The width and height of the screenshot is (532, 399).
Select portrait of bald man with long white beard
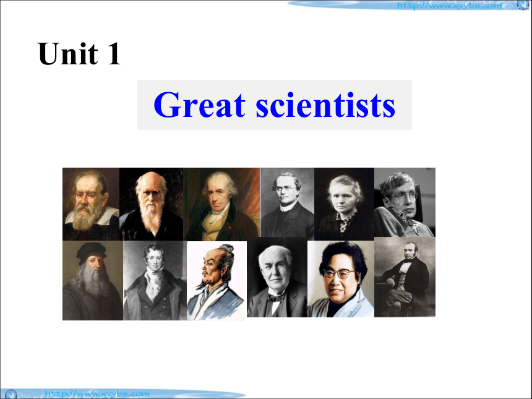(x=152, y=204)
